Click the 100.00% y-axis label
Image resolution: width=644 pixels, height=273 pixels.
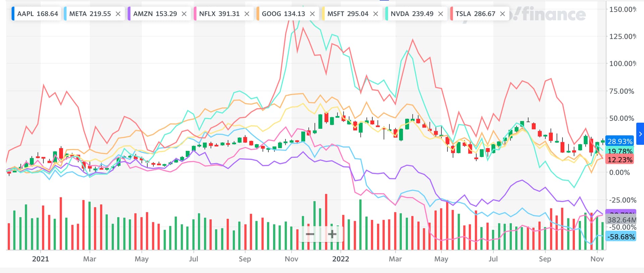(623, 63)
